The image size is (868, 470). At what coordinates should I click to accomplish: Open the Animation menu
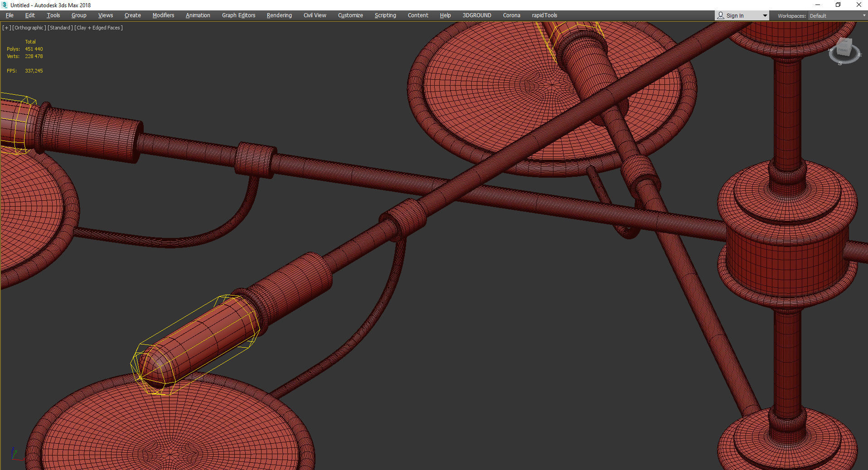(198, 15)
